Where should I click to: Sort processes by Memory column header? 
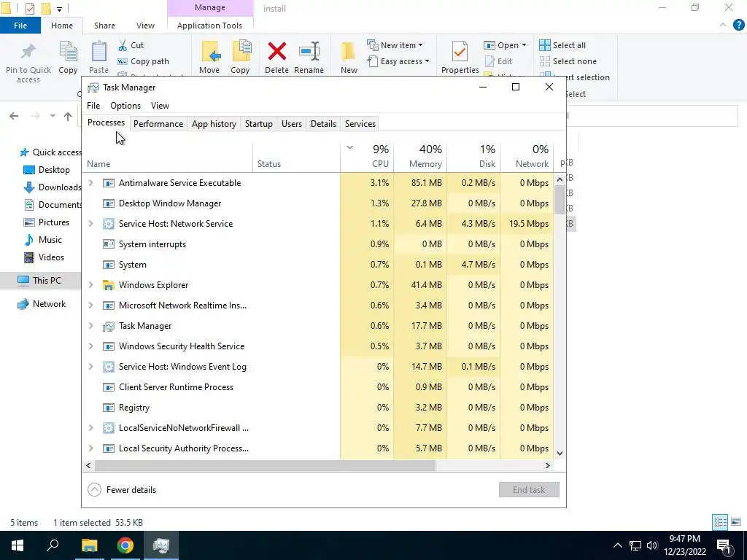point(420,157)
